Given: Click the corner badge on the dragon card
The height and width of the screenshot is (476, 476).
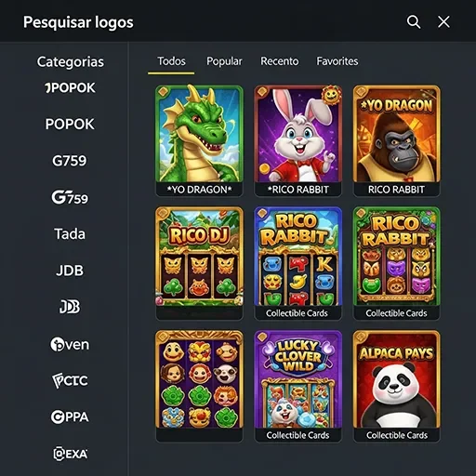Looking at the screenshot, I should pos(164,92).
